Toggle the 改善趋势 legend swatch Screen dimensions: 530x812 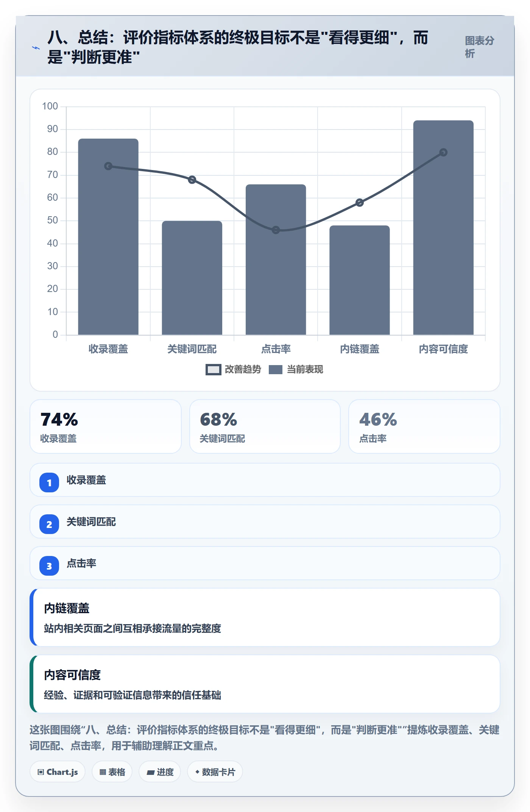click(213, 370)
